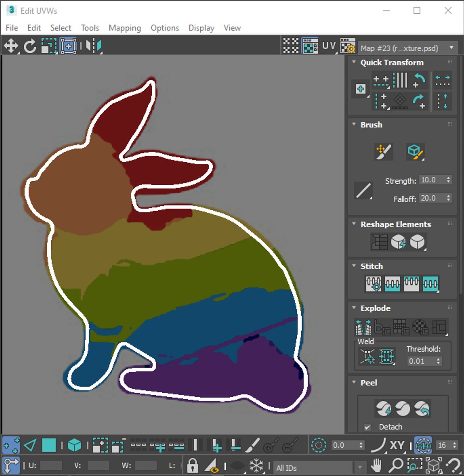Viewport: 464px width, 476px height.
Task: Toggle the checker pattern multi-tile view icon
Action: 291,46
